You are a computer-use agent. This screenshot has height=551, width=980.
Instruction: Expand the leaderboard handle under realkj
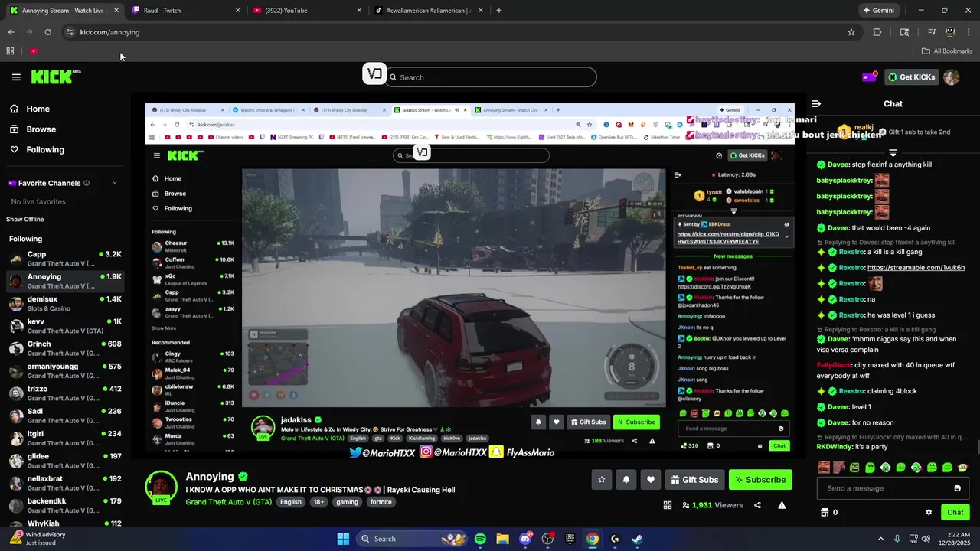pos(893,153)
